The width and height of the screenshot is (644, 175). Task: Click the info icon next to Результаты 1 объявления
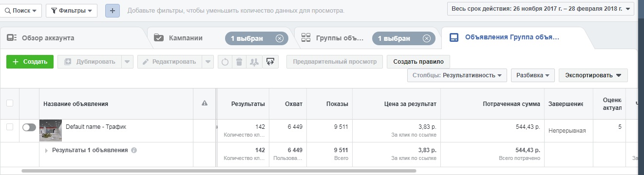pyautogui.click(x=134, y=150)
